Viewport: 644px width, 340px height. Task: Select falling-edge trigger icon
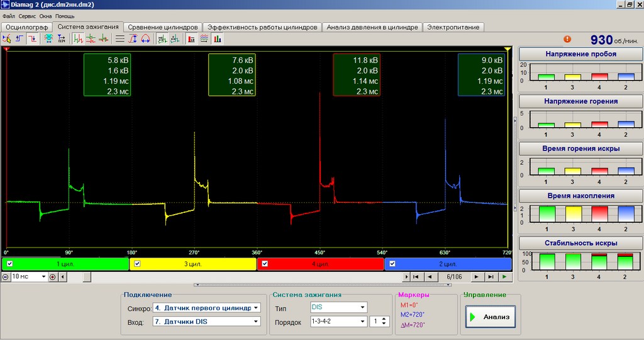(33, 39)
